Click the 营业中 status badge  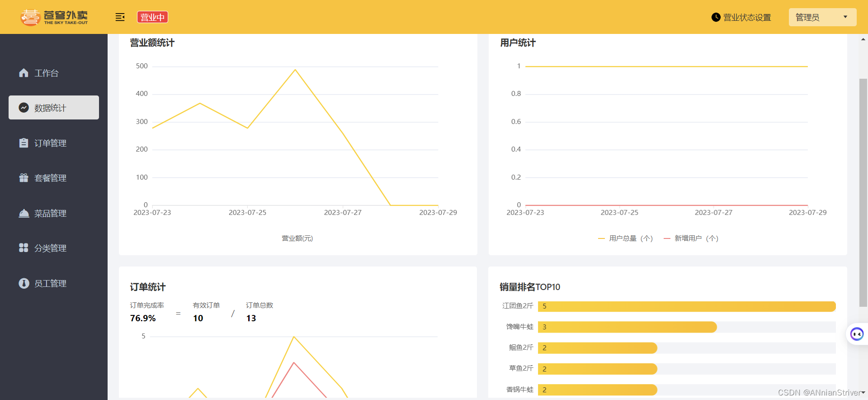click(x=153, y=17)
